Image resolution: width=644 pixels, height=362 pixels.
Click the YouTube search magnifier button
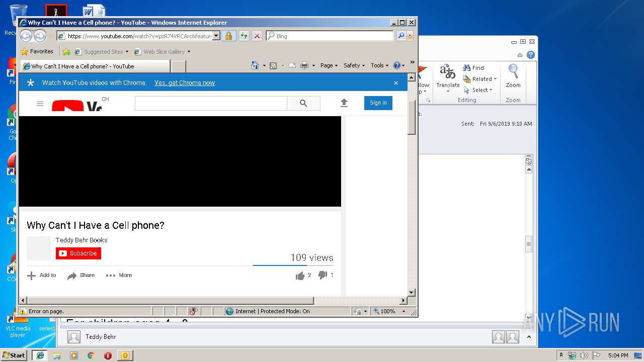point(303,103)
